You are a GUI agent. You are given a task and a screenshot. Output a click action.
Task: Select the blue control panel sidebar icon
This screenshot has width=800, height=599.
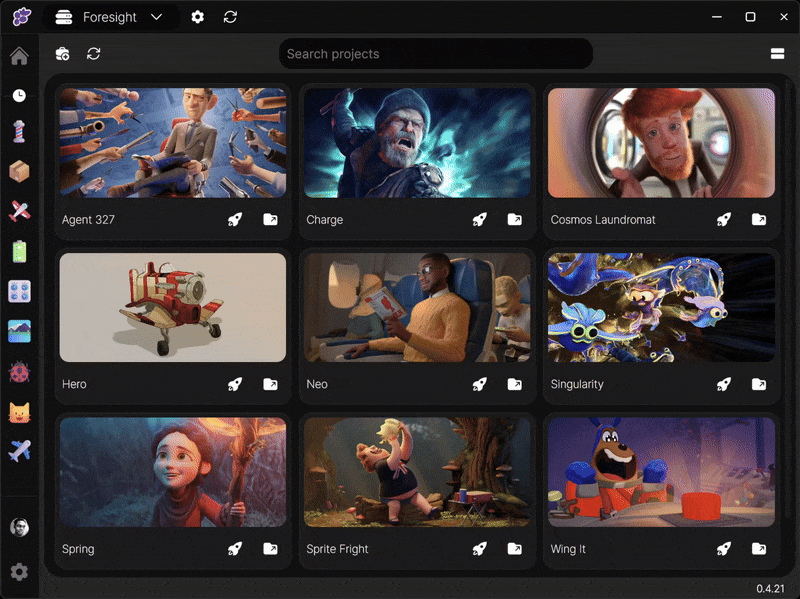pos(19,291)
